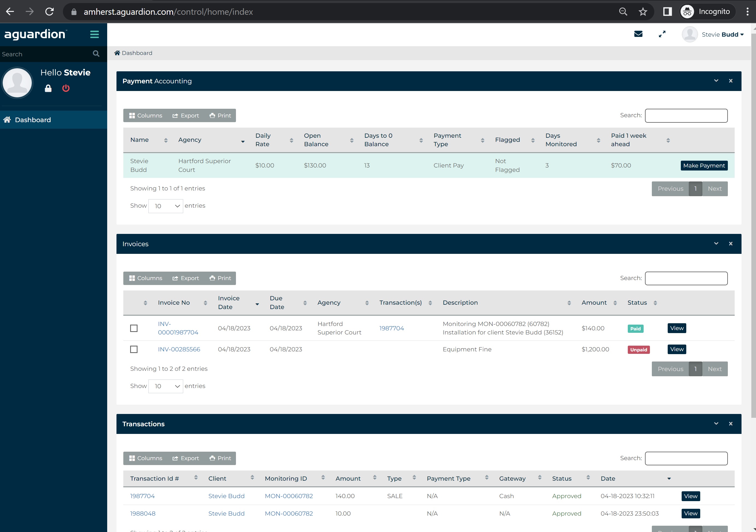Open Columns picker in Payment Accounting
756x532 pixels.
145,116
